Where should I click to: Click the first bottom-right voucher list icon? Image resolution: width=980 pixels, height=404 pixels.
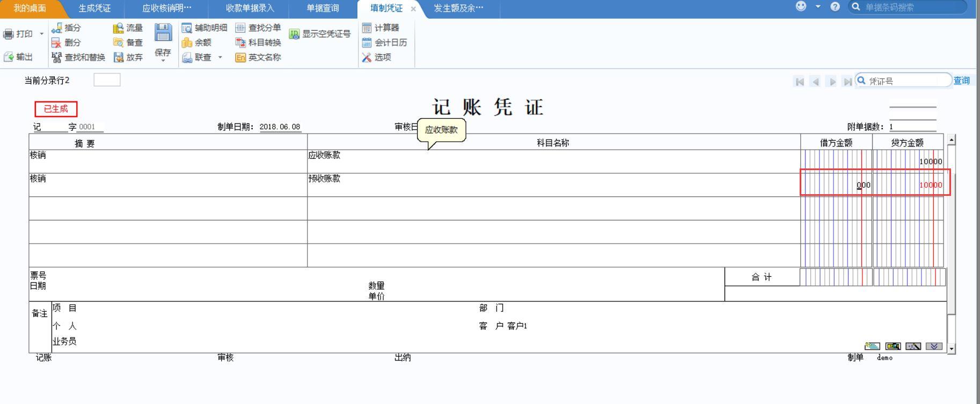coord(872,346)
